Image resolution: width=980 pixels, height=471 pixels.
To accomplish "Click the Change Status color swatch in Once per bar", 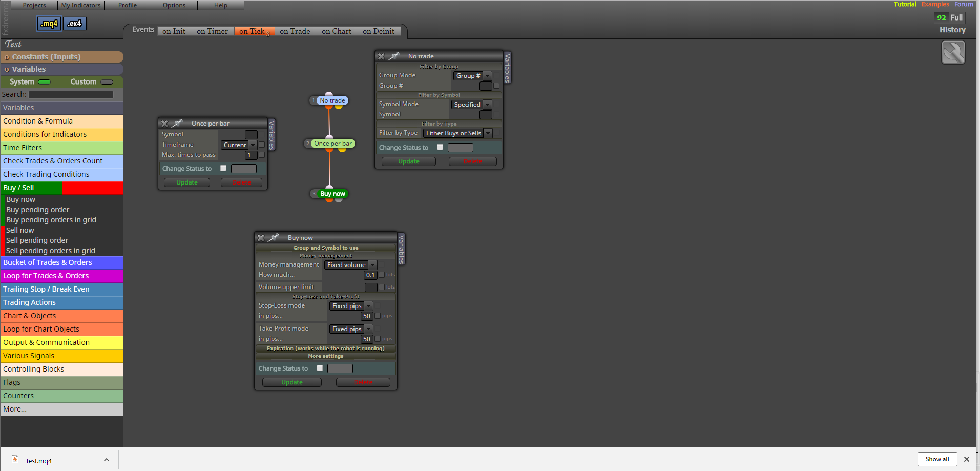I will click(x=244, y=169).
